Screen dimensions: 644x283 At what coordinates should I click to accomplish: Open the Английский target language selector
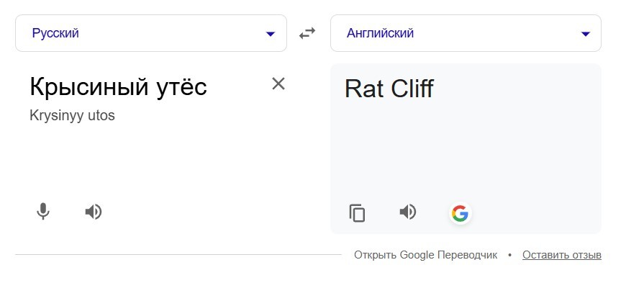pos(466,33)
